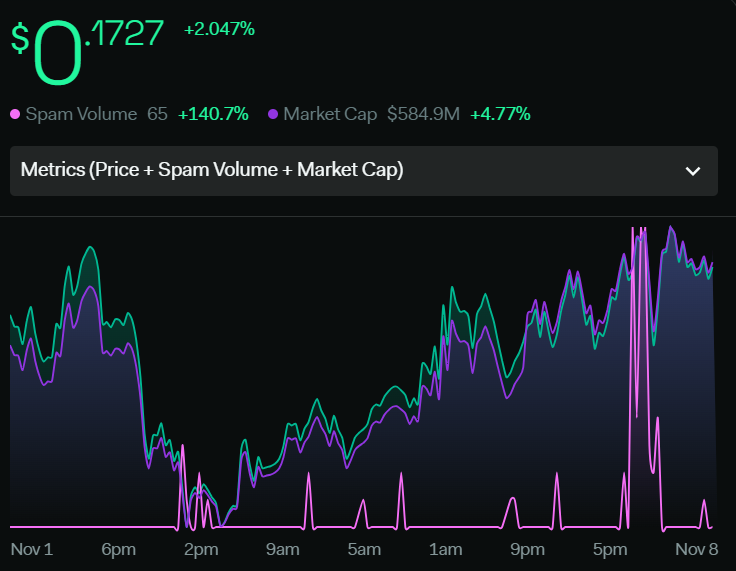Click the +2.047% price change
736x571 pixels.
[219, 30]
